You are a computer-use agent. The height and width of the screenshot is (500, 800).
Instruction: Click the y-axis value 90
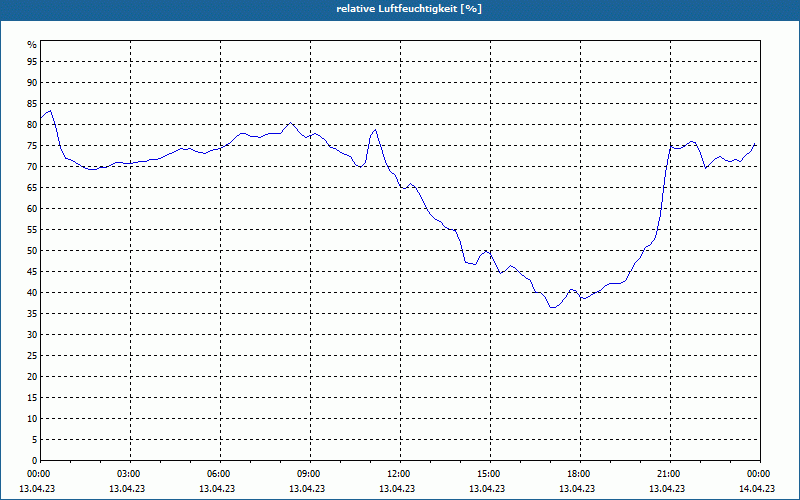click(32, 83)
